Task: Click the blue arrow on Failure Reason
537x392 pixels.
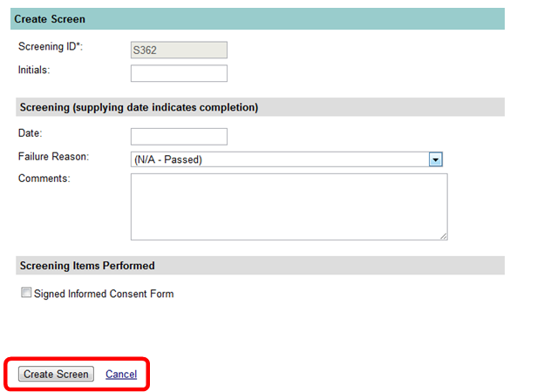Action: [x=436, y=159]
